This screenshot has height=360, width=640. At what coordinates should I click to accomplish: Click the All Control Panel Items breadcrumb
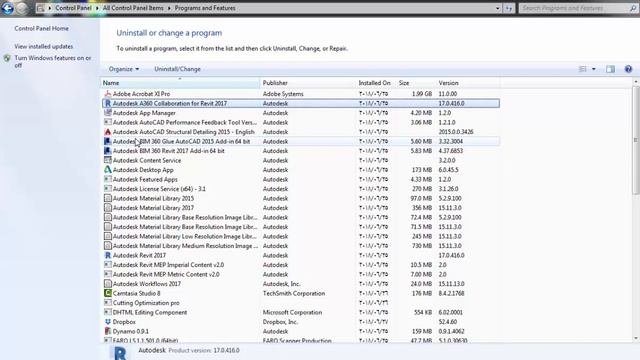133,8
